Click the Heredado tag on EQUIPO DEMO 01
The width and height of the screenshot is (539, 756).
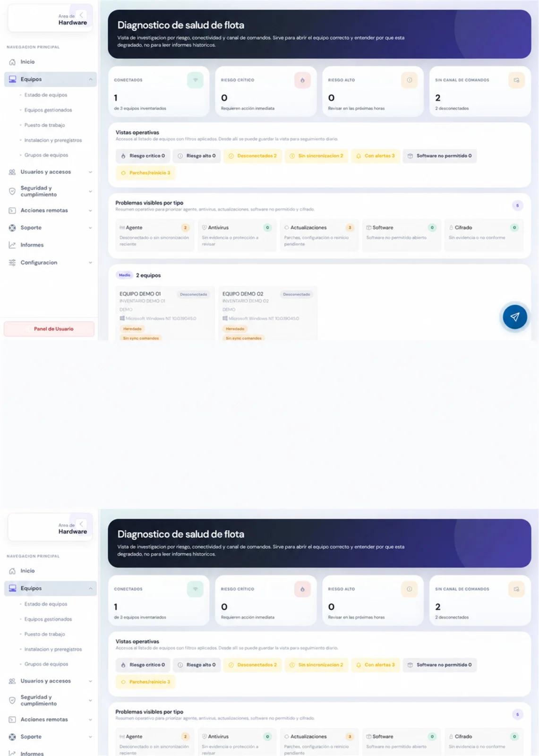[132, 329]
